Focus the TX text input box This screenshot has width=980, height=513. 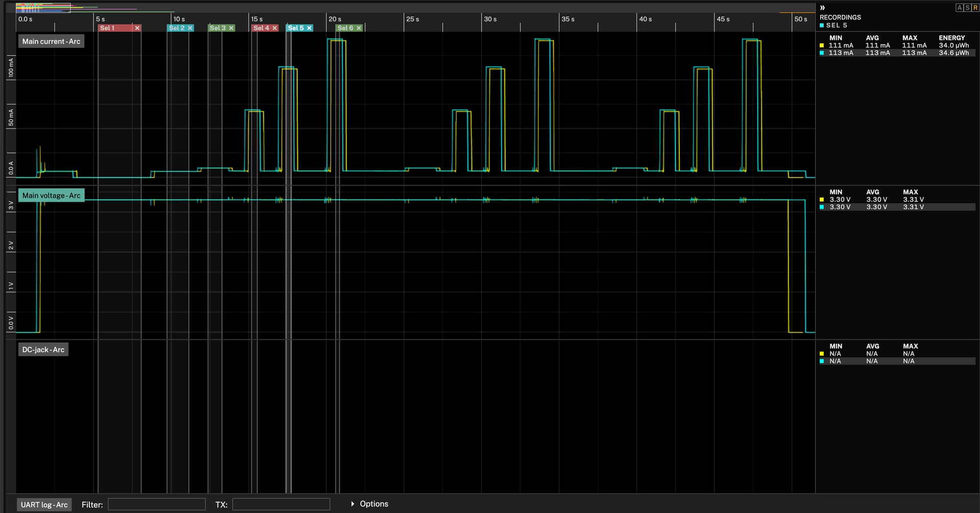pyautogui.click(x=281, y=504)
